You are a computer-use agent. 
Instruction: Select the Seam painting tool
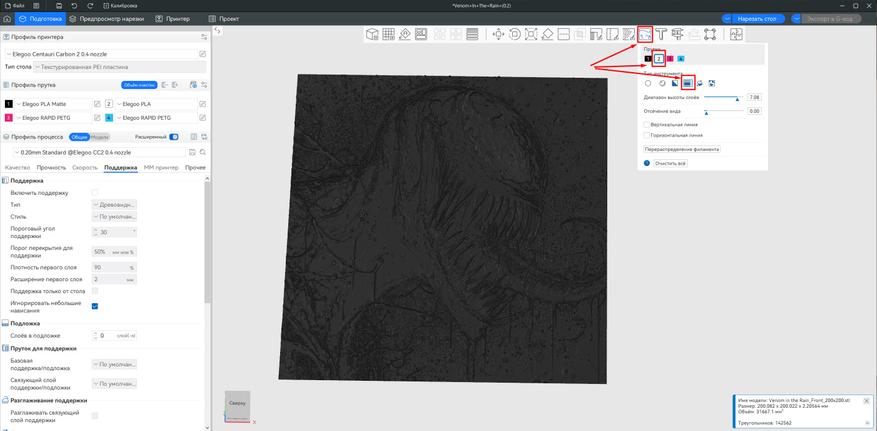[x=613, y=35]
